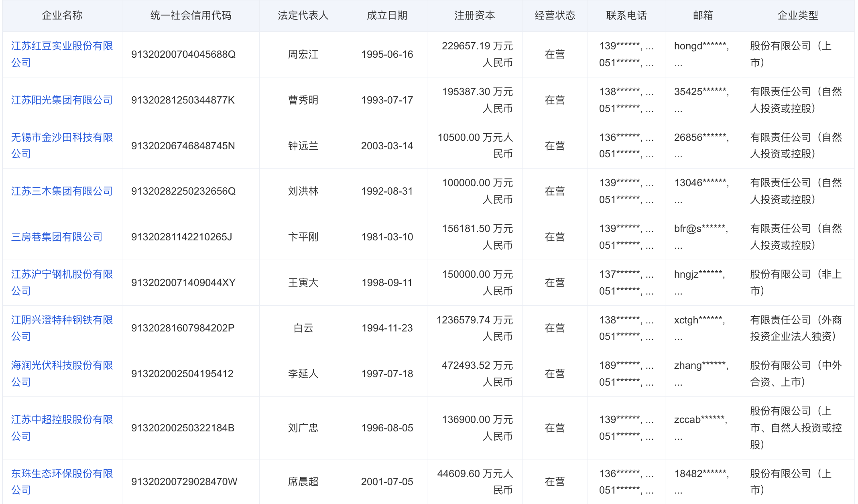The width and height of the screenshot is (858, 504).
Task: Click the 统一社会信用代码 column header
Action: coord(191,16)
